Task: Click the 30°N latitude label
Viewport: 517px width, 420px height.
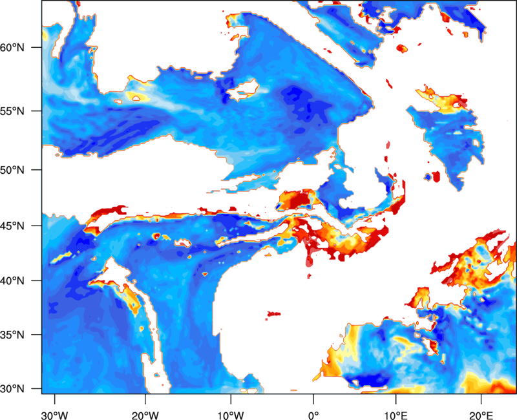Action: click(x=12, y=389)
